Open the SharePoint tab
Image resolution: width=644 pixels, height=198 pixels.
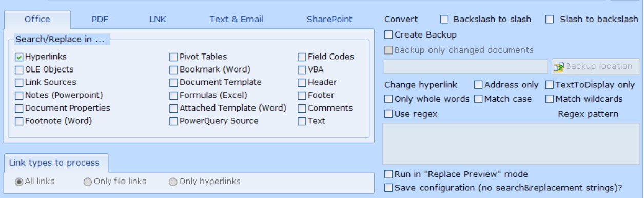329,20
